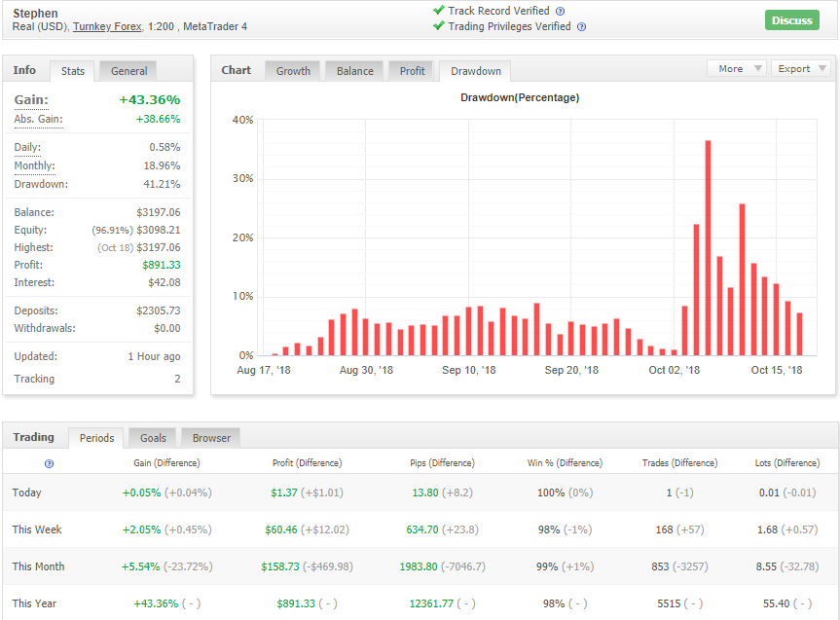The image size is (840, 620).
Task: Open the Turnkey Forex broker link
Action: tap(107, 26)
